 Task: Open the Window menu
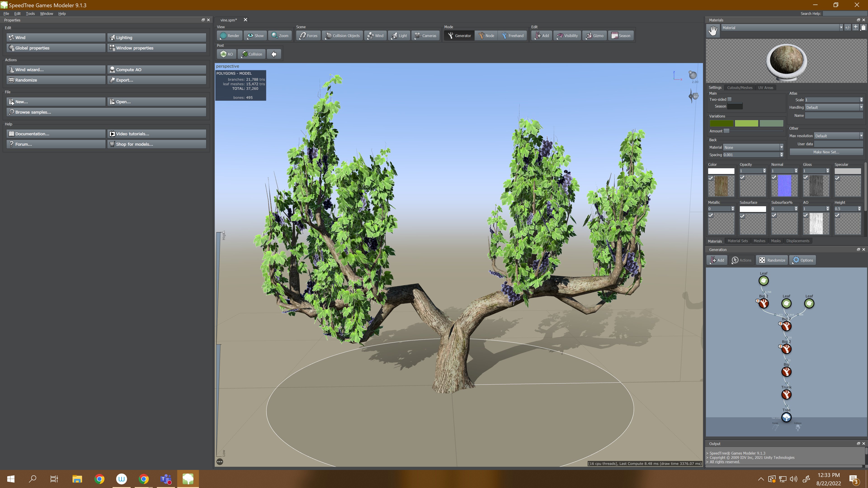coord(47,14)
